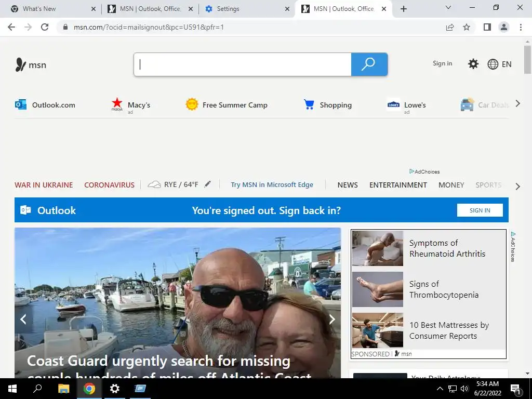The image size is (532, 399).
Task: Open RYE / 64°F weather link
Action: pyautogui.click(x=181, y=184)
